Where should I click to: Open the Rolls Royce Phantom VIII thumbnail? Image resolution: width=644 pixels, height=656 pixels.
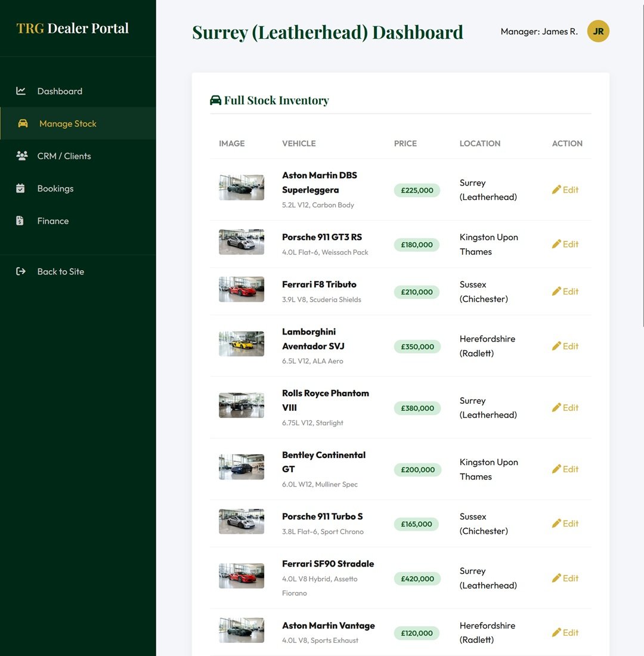[x=241, y=406]
